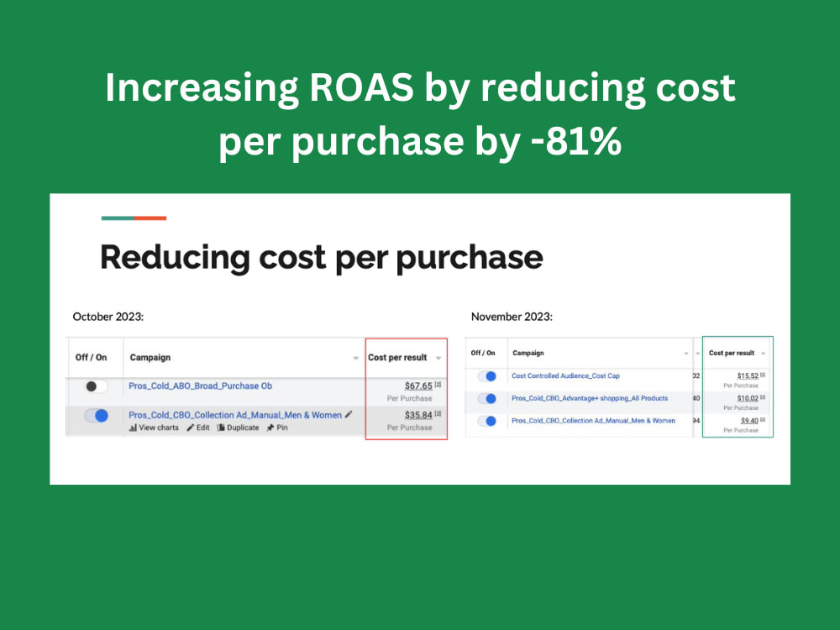Click the October 2023: label
This screenshot has width=840, height=630.
[108, 317]
